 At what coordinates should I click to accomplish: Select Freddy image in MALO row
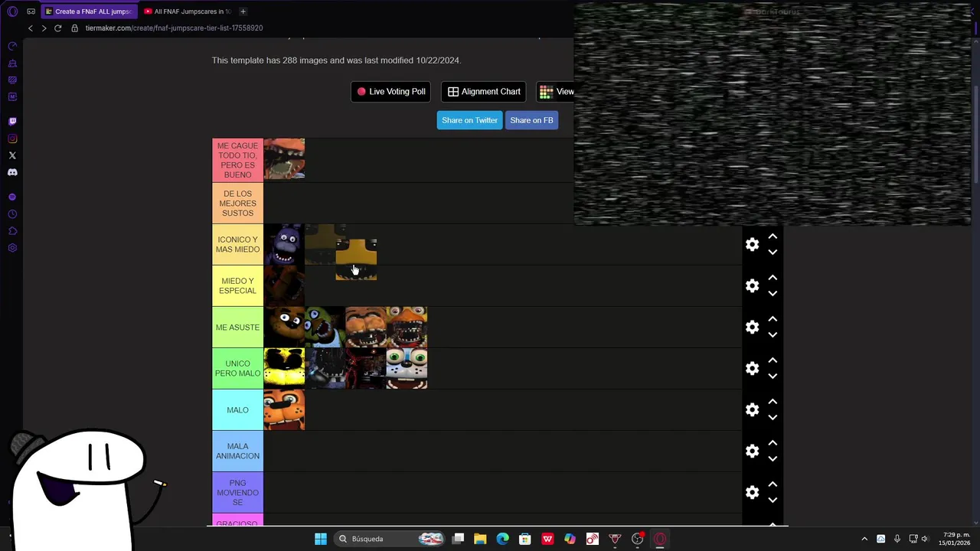(284, 409)
